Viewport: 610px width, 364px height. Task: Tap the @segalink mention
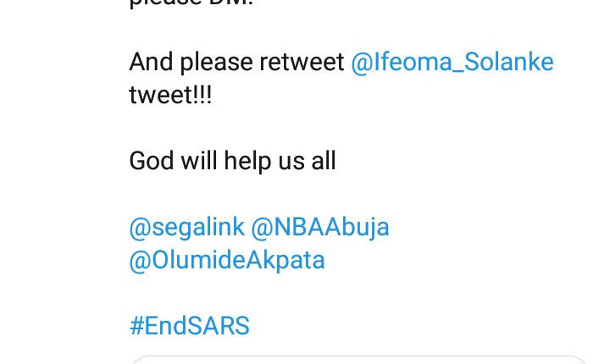(187, 227)
